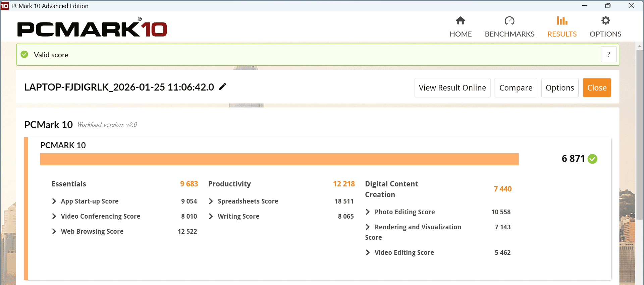Expand App Start-up Score details

point(54,201)
